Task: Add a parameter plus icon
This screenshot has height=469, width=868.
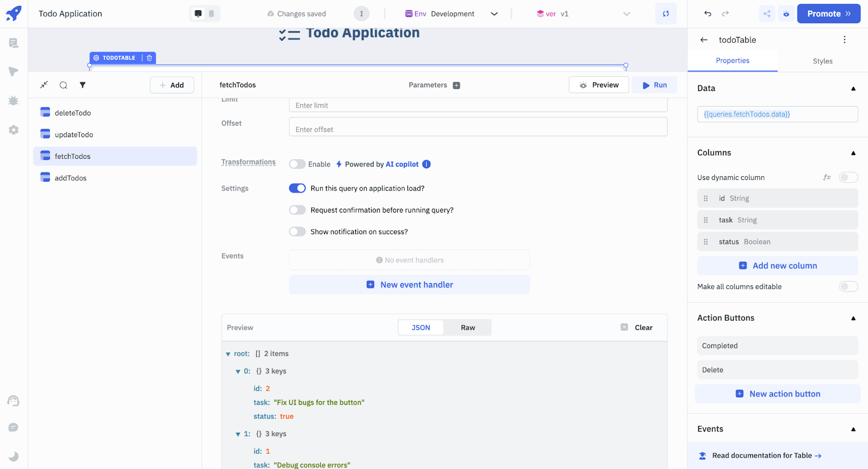Action: coord(456,85)
